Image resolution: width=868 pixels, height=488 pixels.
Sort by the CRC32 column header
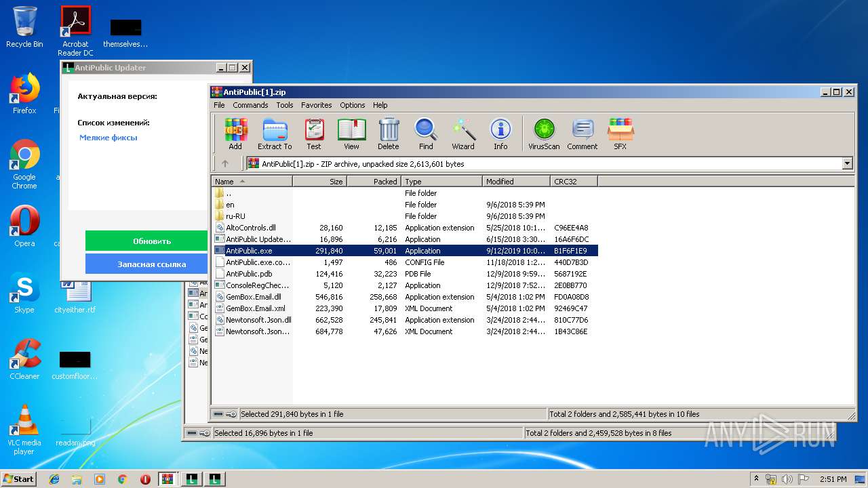[x=574, y=181]
